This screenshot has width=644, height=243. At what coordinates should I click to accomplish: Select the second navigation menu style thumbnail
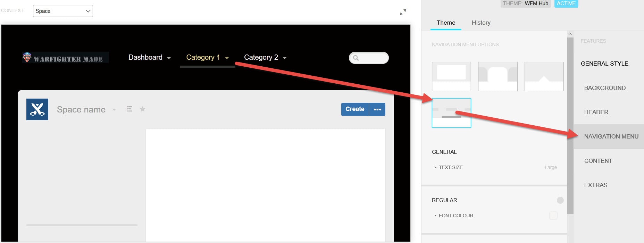coord(497,76)
